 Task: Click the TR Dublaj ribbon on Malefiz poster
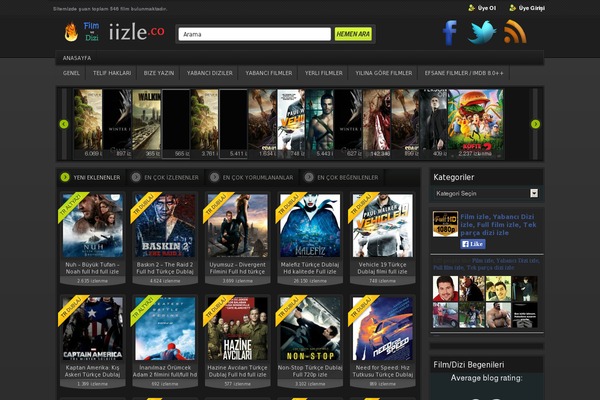coord(289,206)
